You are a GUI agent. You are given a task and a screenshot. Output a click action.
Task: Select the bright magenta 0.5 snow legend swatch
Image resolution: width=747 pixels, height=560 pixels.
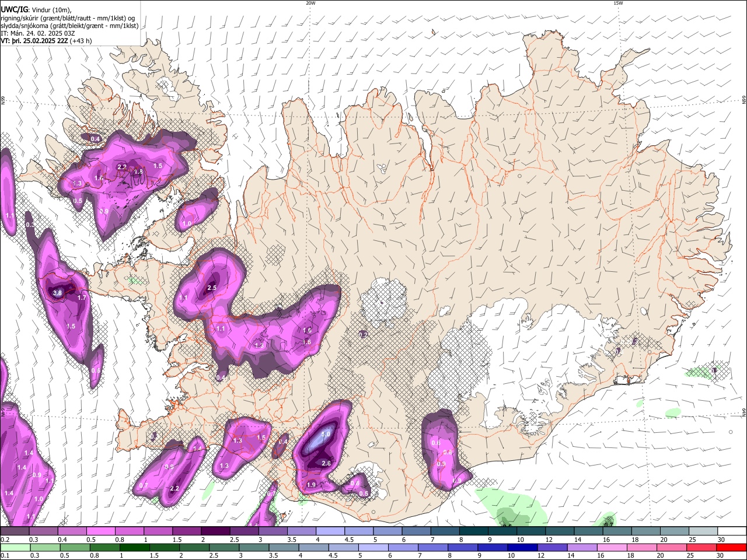[x=100, y=531]
